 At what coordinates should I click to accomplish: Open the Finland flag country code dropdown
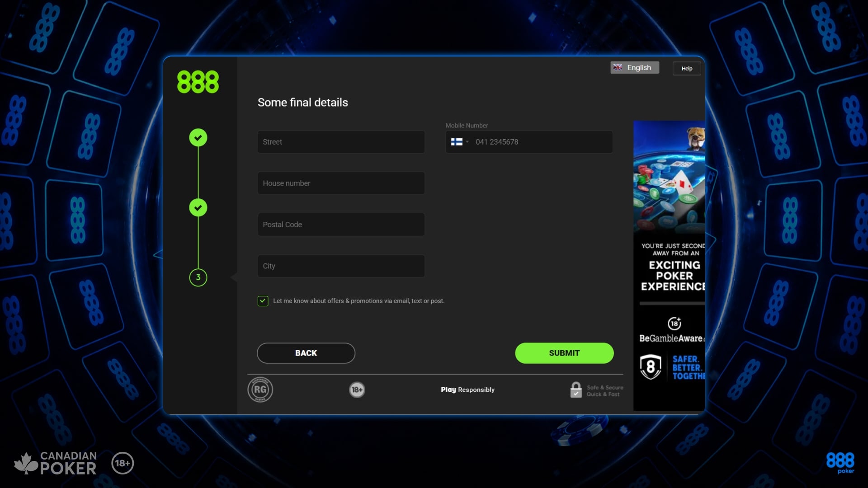(x=459, y=142)
